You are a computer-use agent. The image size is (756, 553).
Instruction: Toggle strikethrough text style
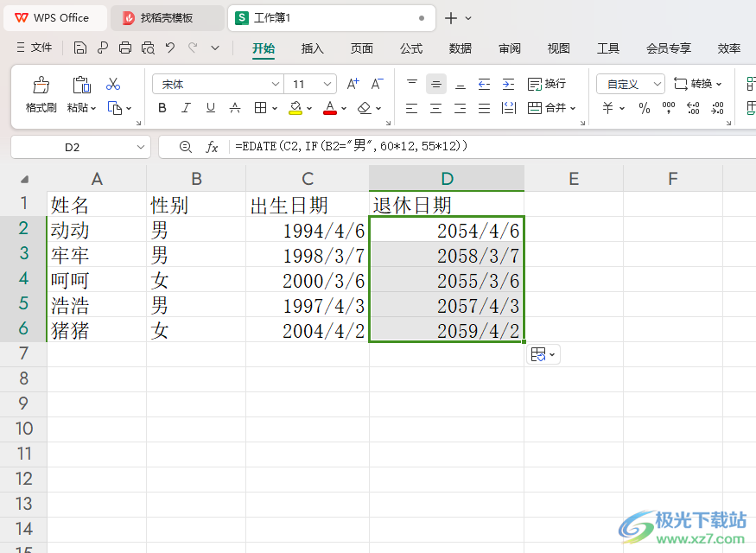click(235, 108)
